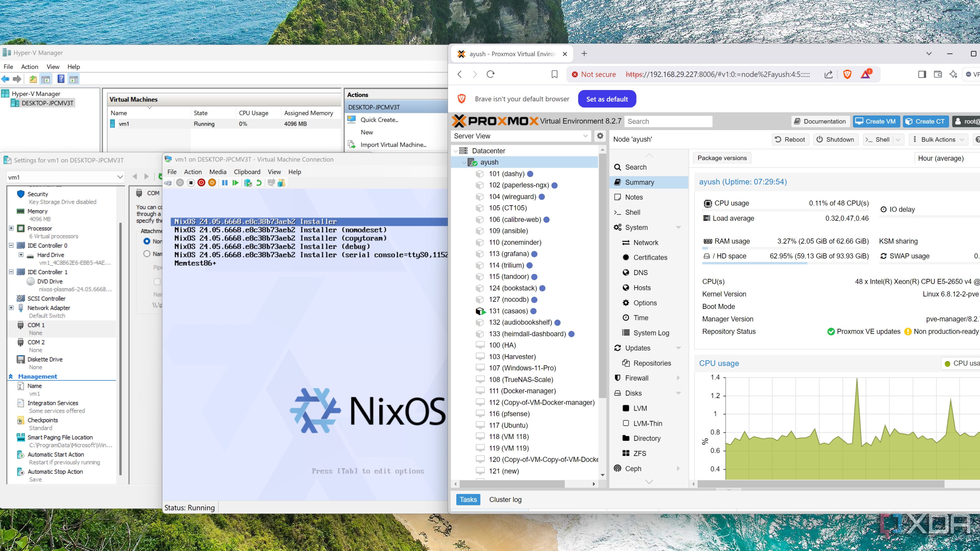Open the Clipboard menu in VM Connection
The width and height of the screenshot is (980, 551).
(247, 172)
